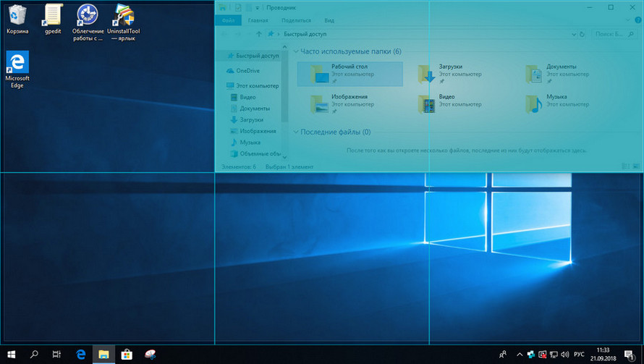Select the gpedit desktop shortcut

[x=52, y=16]
